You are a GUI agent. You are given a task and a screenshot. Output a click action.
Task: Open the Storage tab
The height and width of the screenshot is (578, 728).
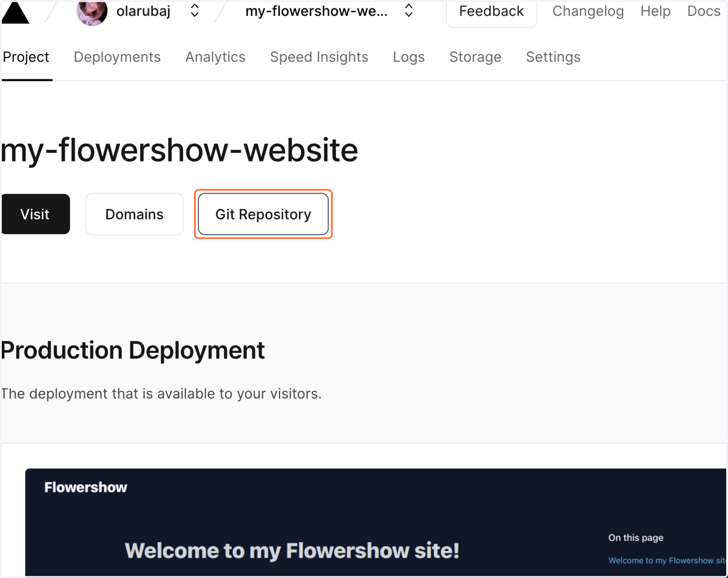point(475,57)
